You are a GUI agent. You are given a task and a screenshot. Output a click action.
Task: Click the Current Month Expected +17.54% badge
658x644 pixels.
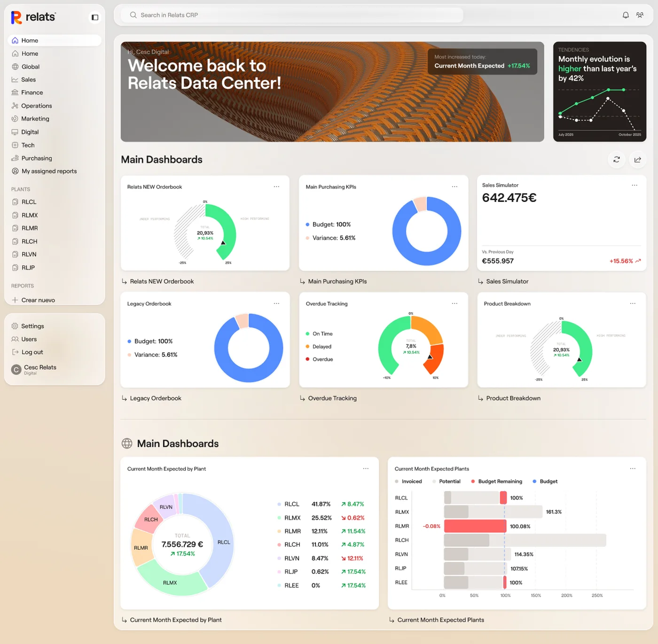(x=482, y=62)
